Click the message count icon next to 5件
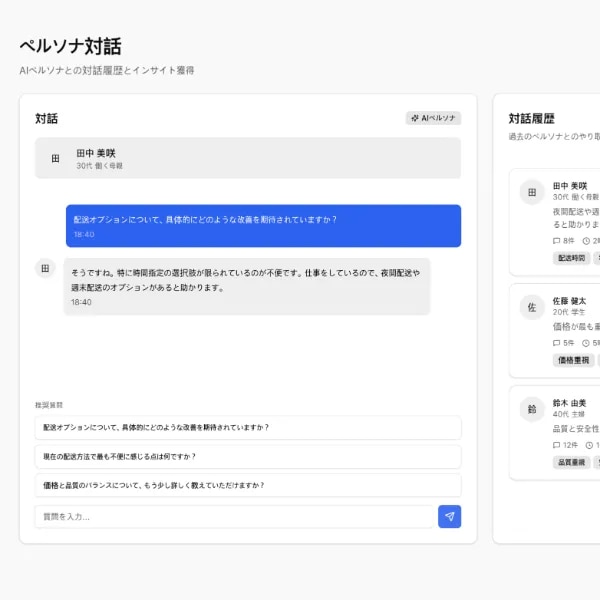600x600 pixels. tap(556, 343)
